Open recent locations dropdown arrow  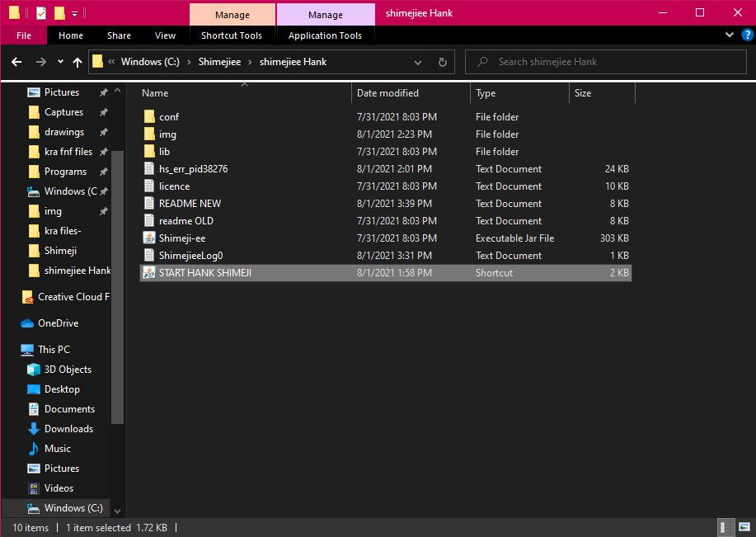(60, 62)
